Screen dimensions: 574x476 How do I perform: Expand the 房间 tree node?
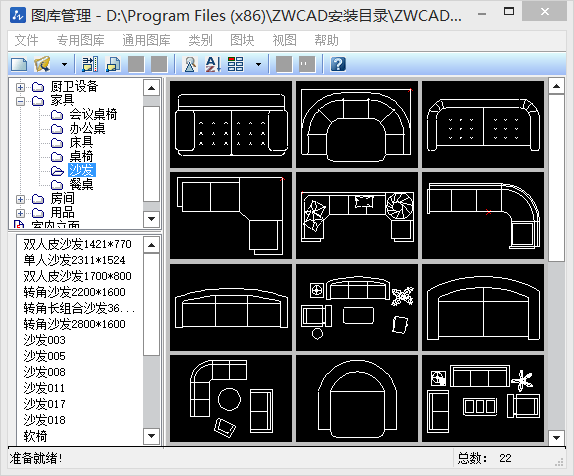pyautogui.click(x=20, y=199)
